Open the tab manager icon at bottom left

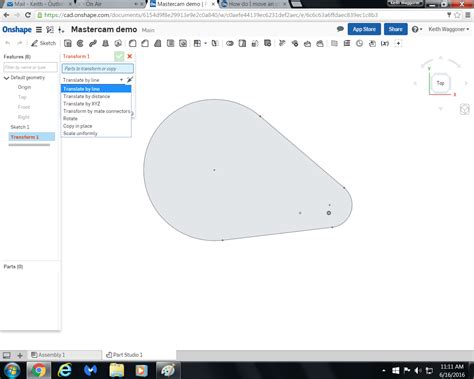6,355
